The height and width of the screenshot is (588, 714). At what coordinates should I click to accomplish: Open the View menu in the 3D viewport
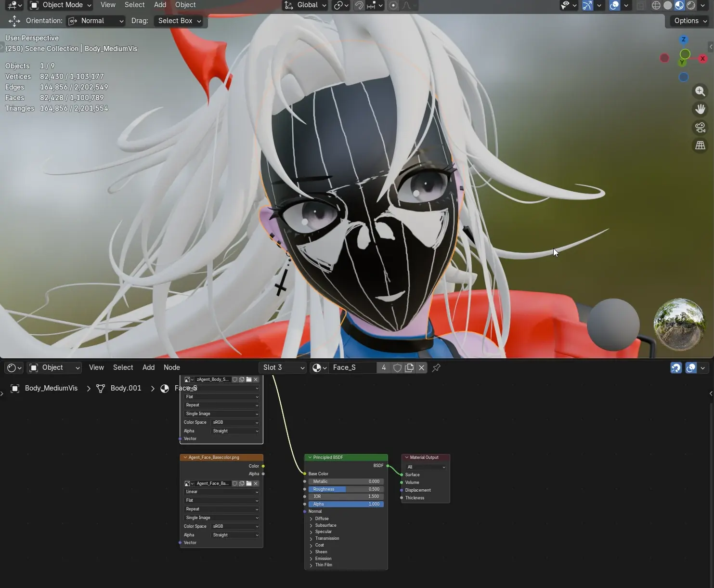coord(108,5)
